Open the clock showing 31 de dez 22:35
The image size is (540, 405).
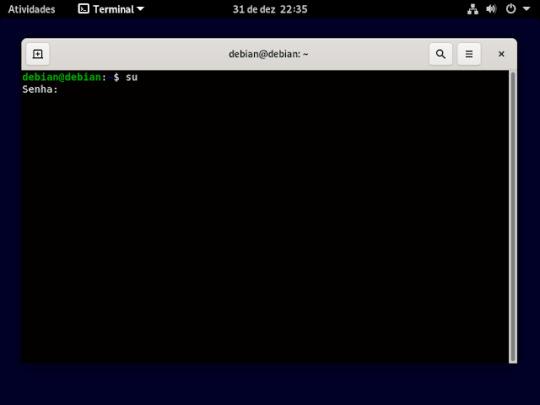pos(270,9)
